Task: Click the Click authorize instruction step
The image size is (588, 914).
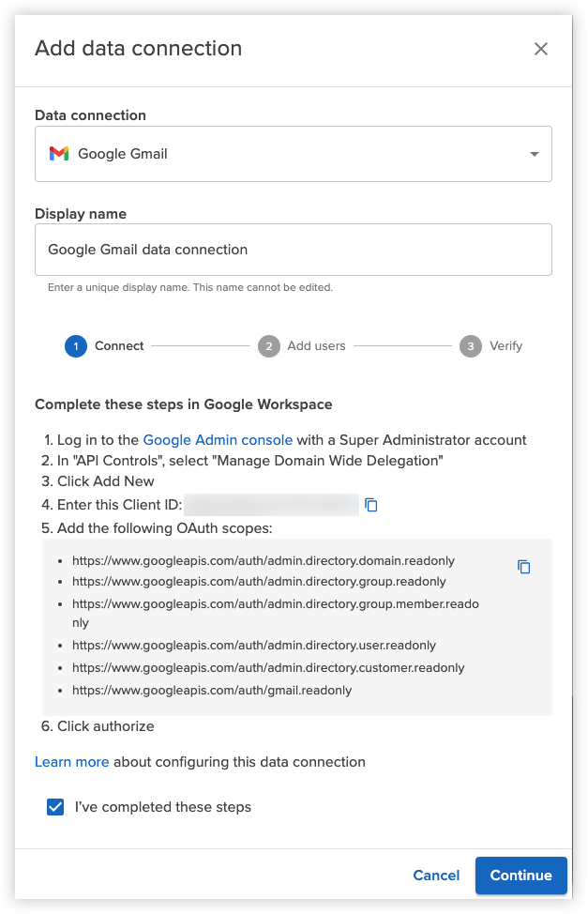Action: (98, 726)
